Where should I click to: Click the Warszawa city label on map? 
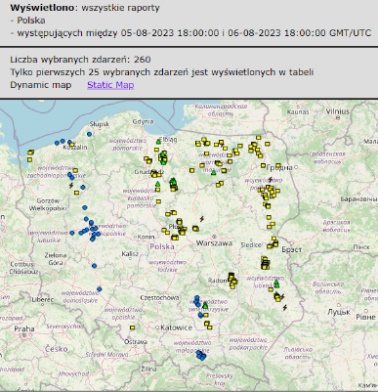tap(214, 243)
